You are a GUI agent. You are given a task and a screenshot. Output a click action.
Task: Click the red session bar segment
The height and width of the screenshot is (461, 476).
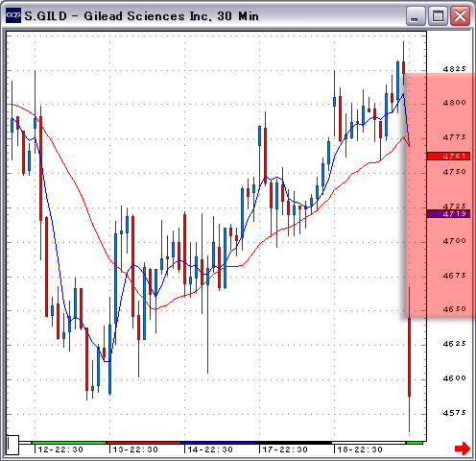tap(144, 443)
